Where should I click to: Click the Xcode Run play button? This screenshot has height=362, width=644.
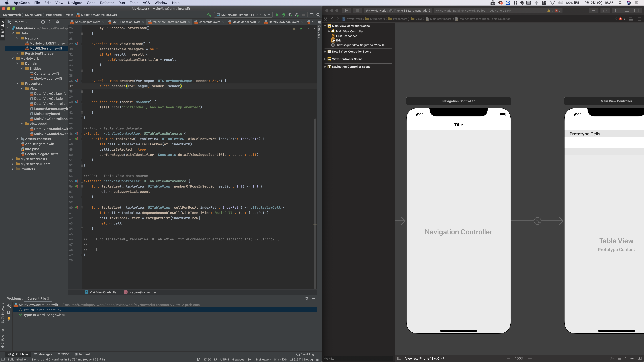click(x=346, y=10)
